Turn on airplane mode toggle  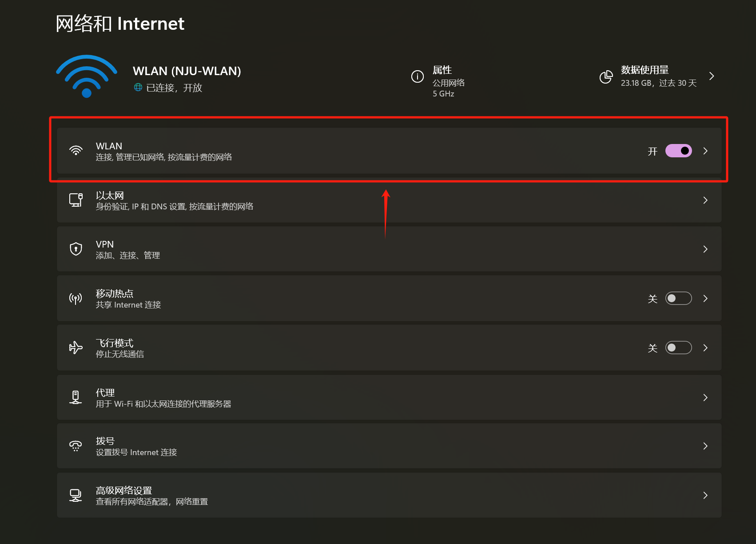click(678, 348)
